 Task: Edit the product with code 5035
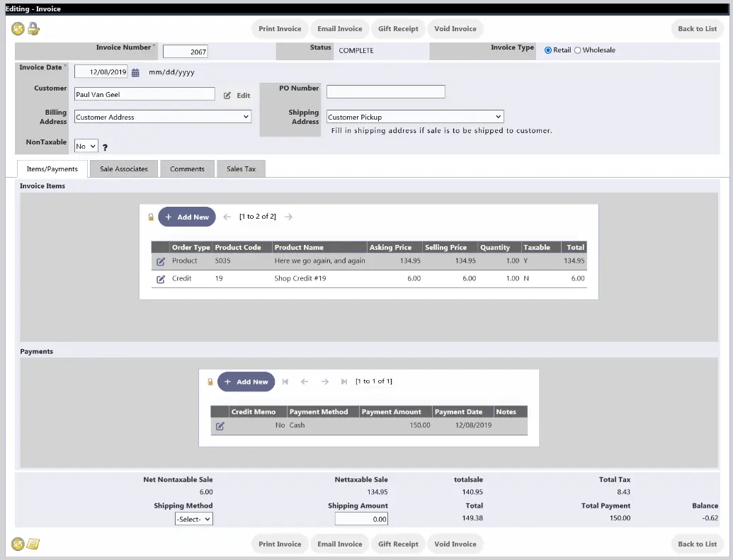coord(161,261)
